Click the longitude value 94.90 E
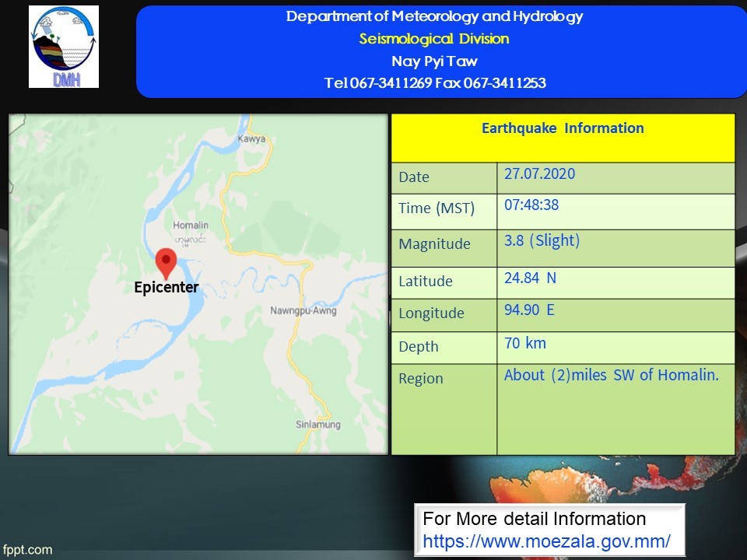Image resolution: width=747 pixels, height=560 pixels. [529, 310]
